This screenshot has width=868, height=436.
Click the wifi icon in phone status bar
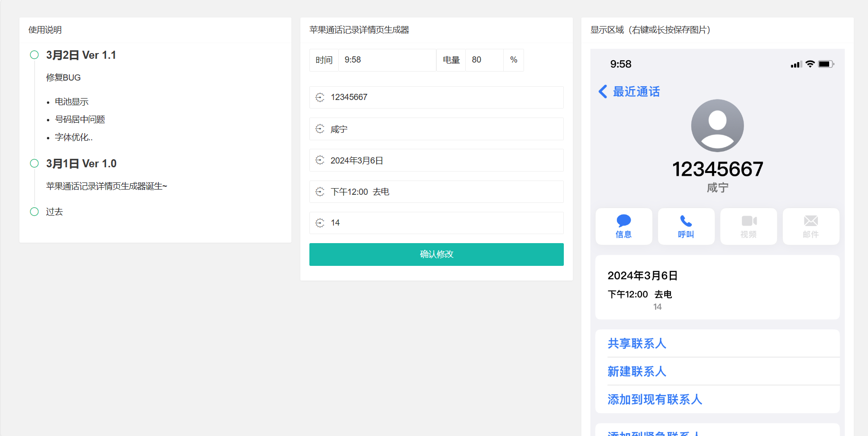point(810,64)
